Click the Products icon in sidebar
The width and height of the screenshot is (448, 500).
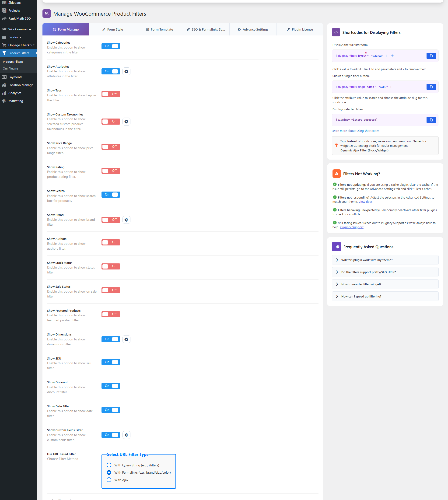coord(4,37)
